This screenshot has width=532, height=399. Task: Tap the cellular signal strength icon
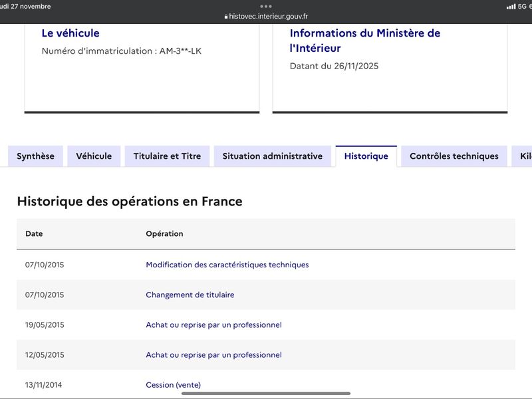511,7
